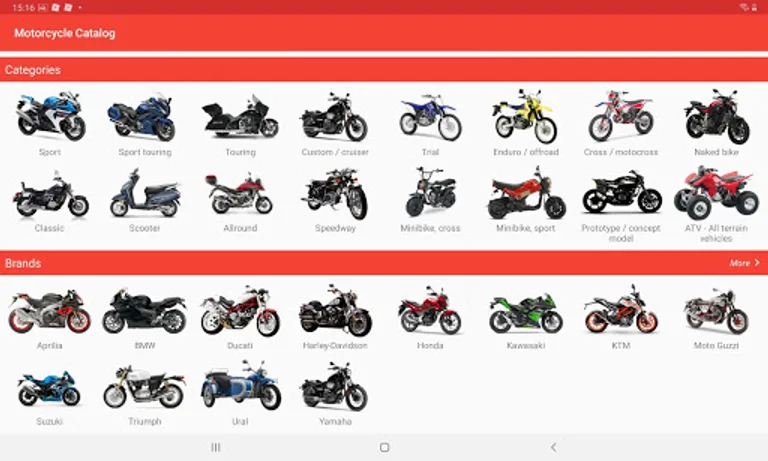Click the 'Speedway' text label

(335, 228)
